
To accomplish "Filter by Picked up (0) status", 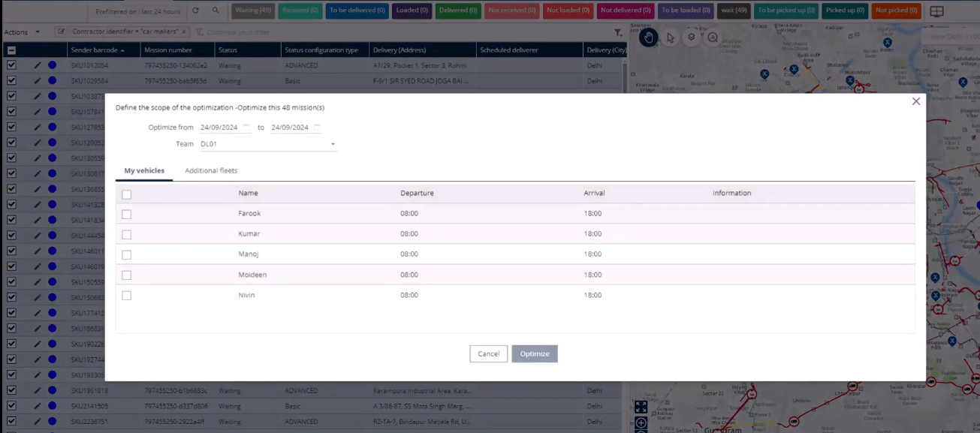I will point(845,11).
